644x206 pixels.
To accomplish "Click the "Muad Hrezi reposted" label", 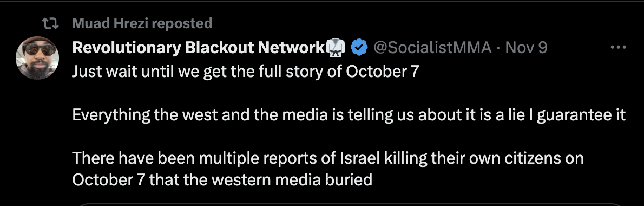I will (142, 23).
